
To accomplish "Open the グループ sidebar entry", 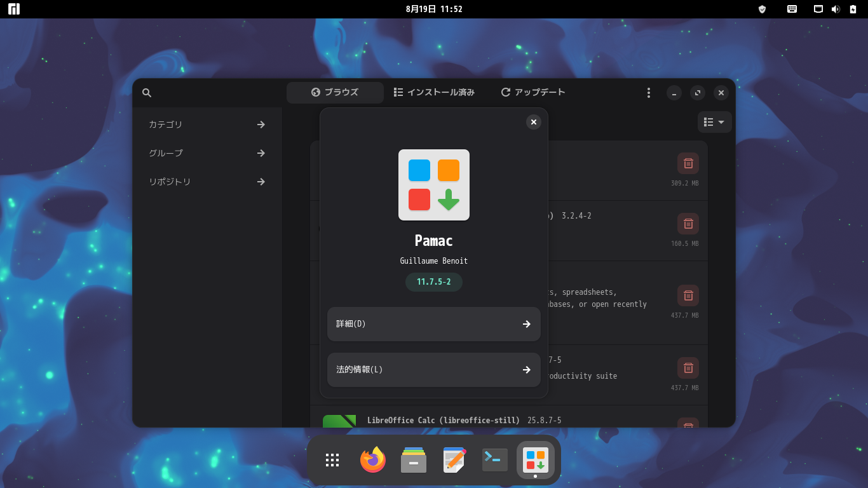I will point(207,153).
